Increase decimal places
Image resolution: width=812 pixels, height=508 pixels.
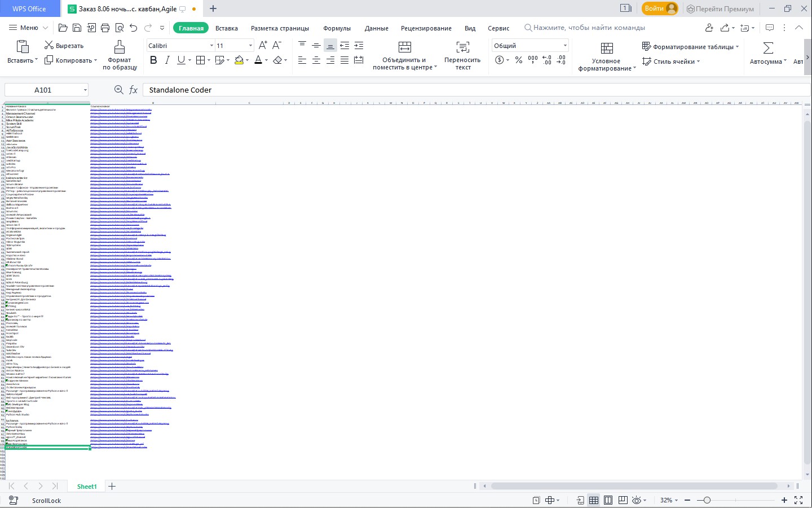(547, 60)
